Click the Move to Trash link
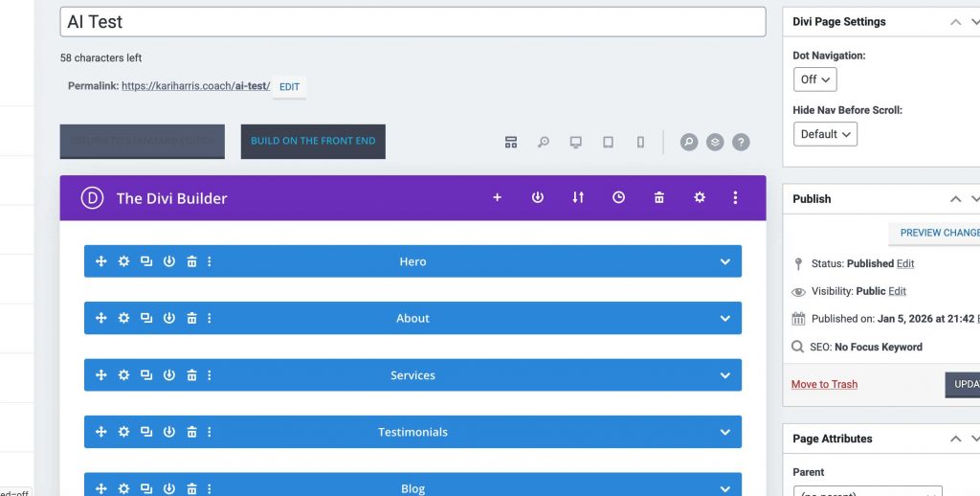This screenshot has width=980, height=496. pyautogui.click(x=824, y=384)
